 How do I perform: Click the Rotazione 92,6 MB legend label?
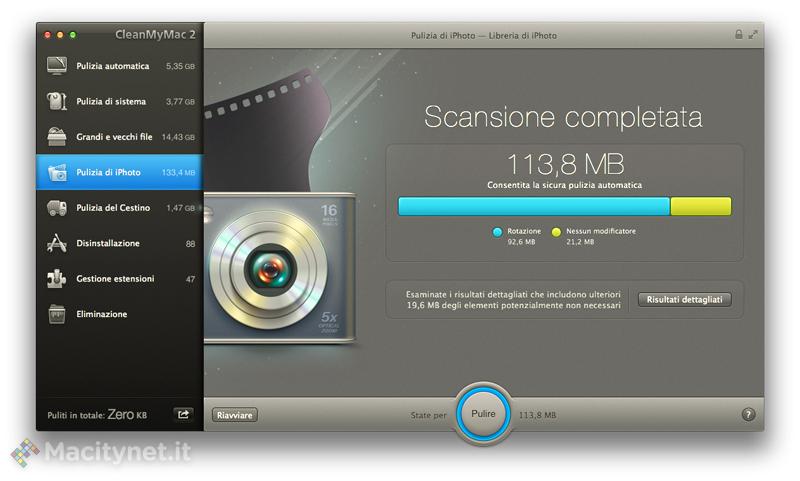(523, 236)
